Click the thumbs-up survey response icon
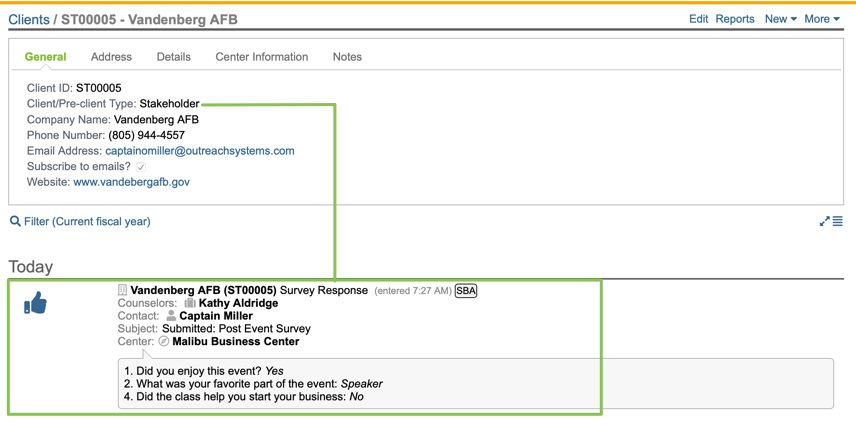The height and width of the screenshot is (421, 856). coord(35,303)
